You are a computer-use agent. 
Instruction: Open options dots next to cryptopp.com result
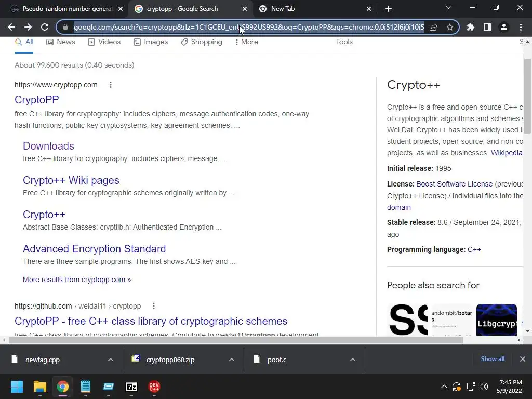[111, 85]
